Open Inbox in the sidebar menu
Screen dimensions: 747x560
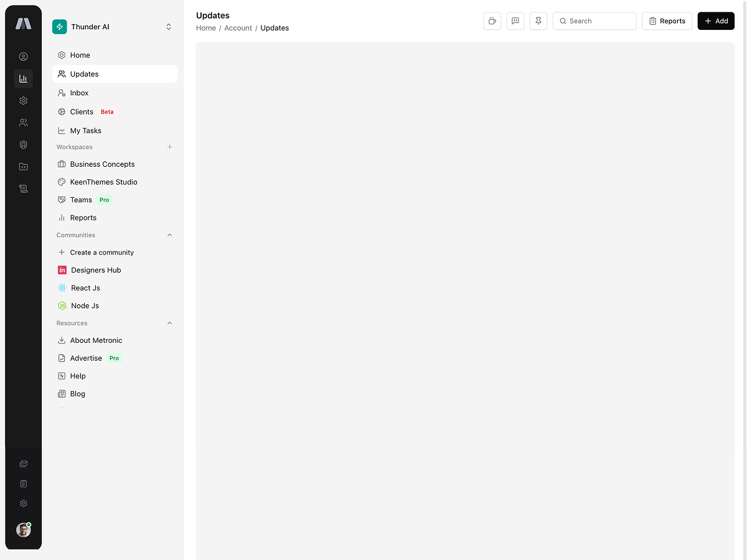(79, 93)
